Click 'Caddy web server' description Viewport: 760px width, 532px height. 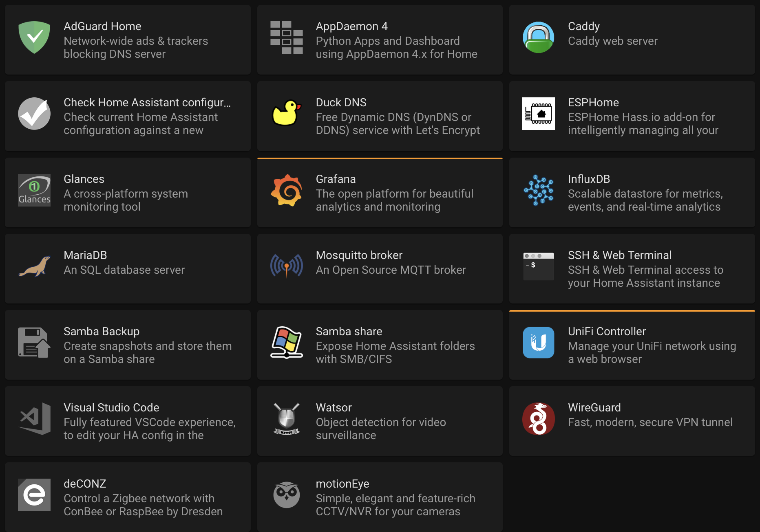(612, 41)
